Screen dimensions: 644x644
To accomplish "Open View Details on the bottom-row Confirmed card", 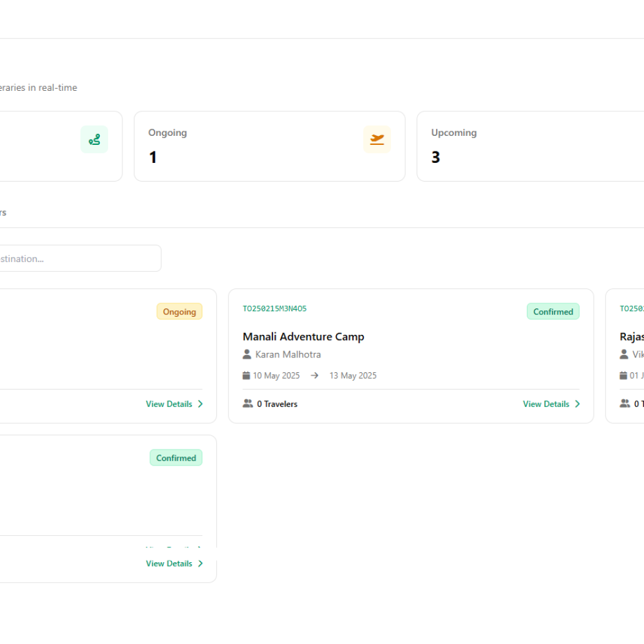I will [175, 563].
